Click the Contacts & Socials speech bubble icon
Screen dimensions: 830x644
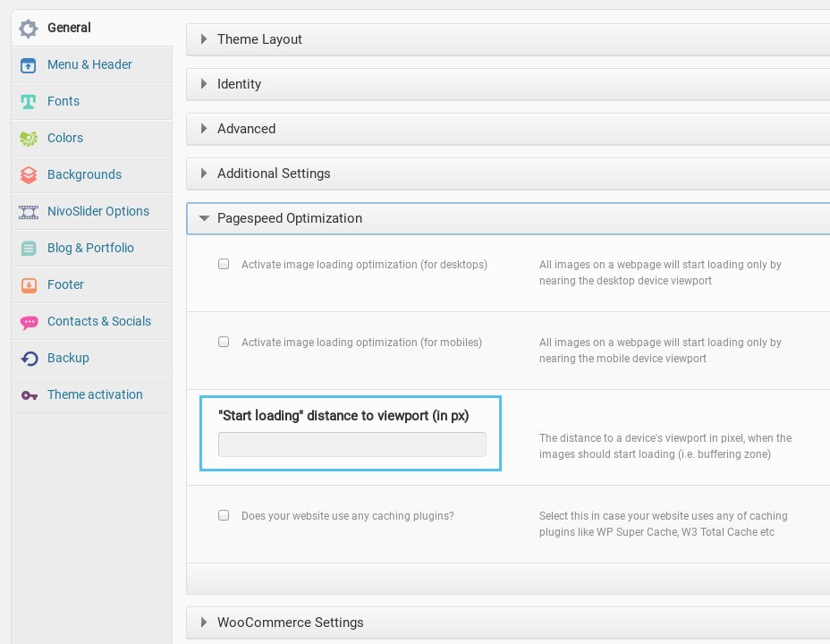29,321
